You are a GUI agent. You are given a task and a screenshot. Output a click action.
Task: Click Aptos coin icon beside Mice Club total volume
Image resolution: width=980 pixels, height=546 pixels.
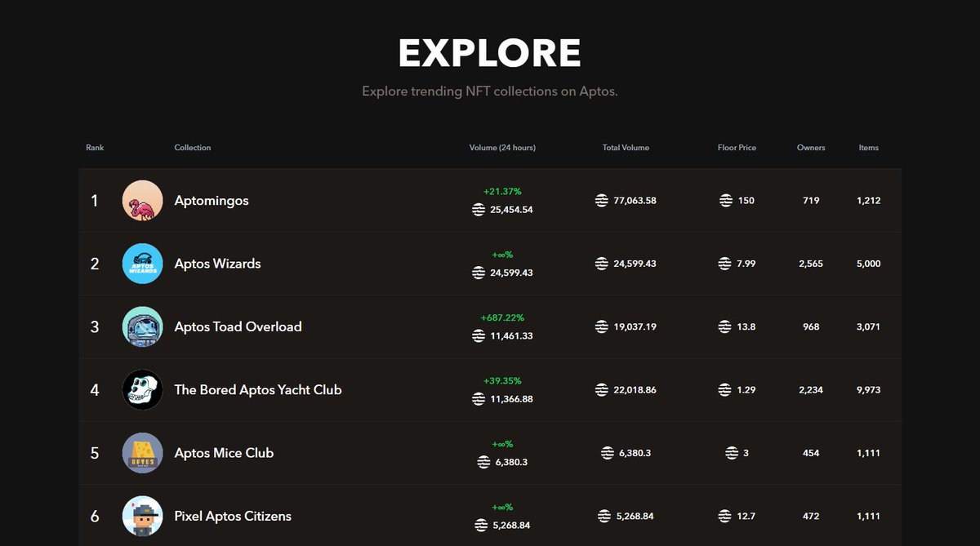point(607,453)
